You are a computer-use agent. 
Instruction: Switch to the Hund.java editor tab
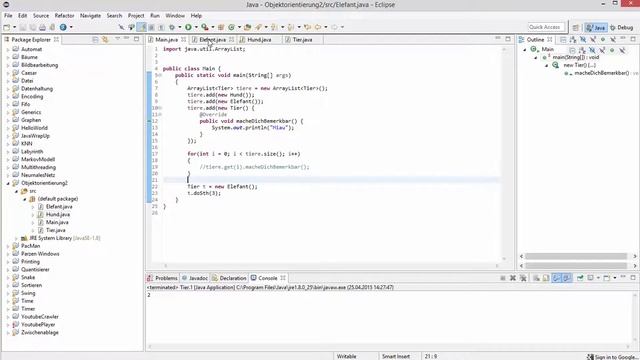pos(259,40)
